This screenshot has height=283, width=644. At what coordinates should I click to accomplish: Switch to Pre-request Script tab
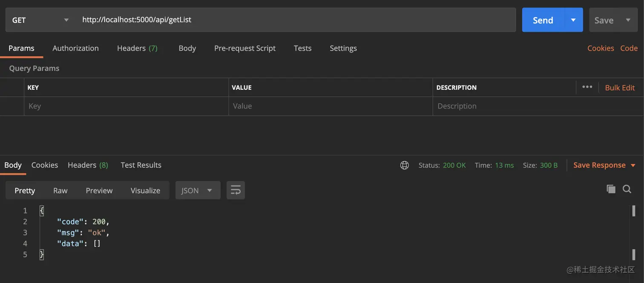[x=244, y=48]
